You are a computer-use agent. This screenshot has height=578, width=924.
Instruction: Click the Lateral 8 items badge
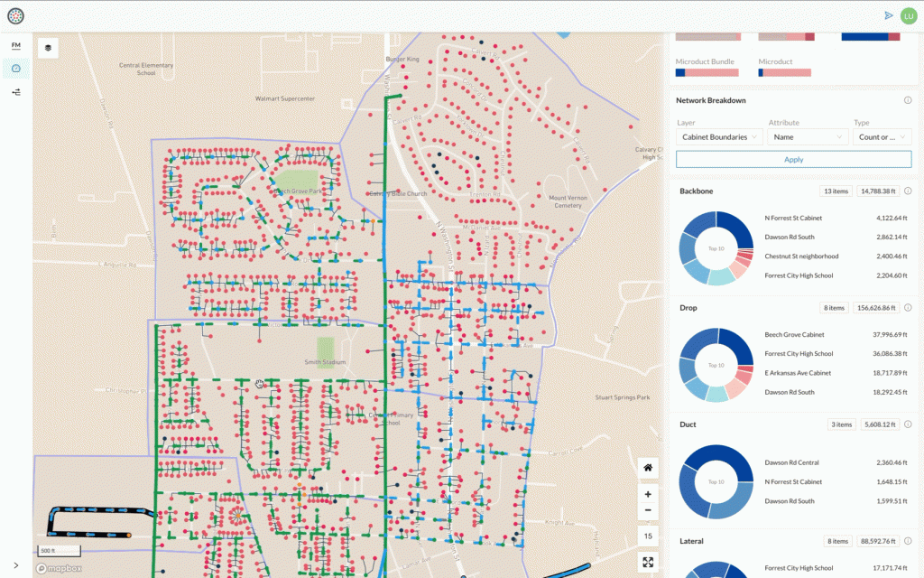coord(837,541)
